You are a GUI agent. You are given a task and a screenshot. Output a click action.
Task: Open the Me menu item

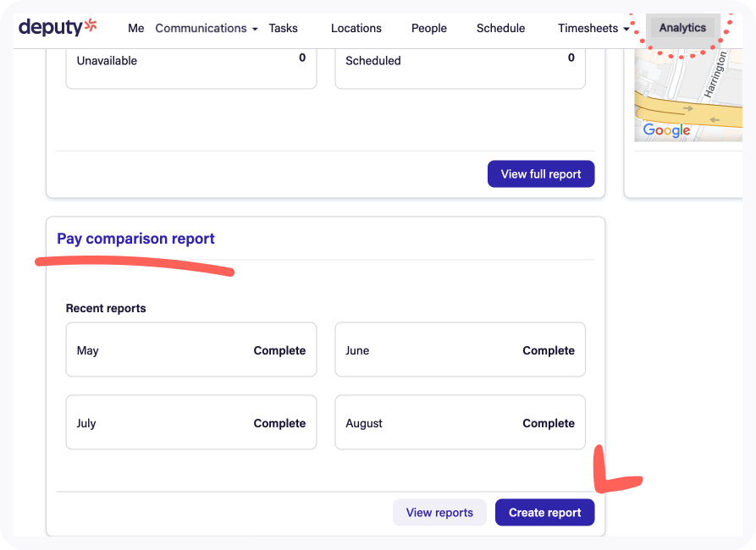[135, 28]
